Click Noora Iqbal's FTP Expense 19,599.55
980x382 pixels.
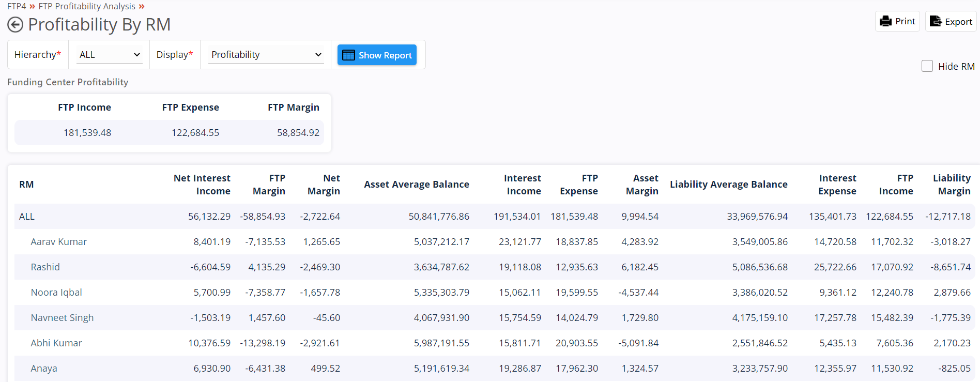[x=577, y=293]
